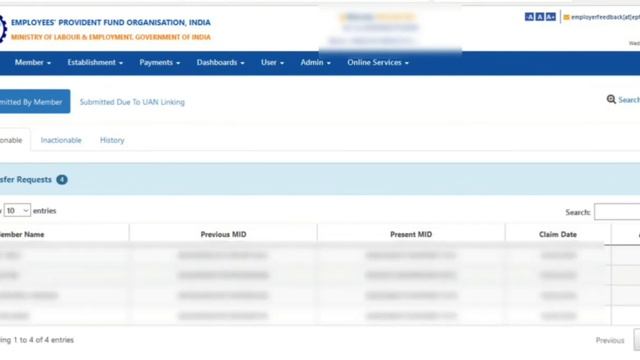
Task: Open the History tab
Action: [x=112, y=140]
